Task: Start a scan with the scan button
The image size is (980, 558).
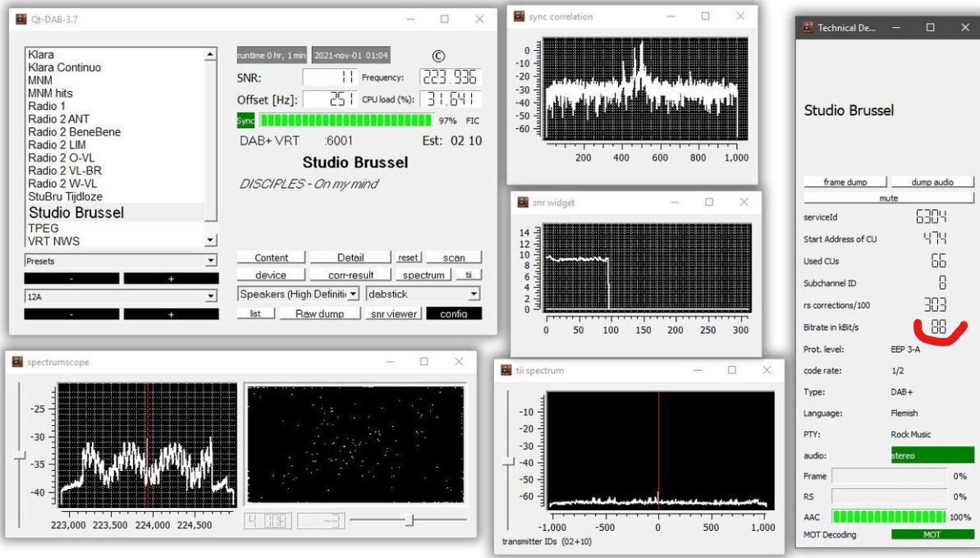Action: [x=454, y=258]
